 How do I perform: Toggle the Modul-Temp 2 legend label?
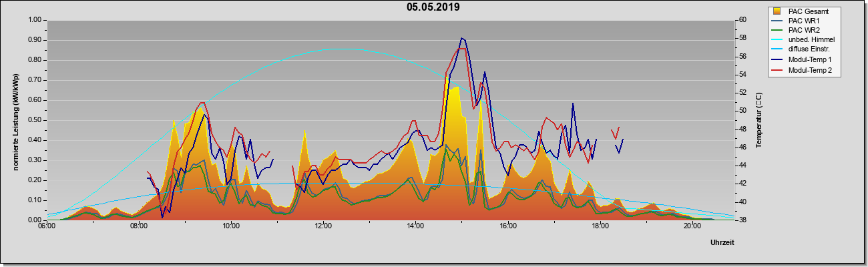[810, 70]
